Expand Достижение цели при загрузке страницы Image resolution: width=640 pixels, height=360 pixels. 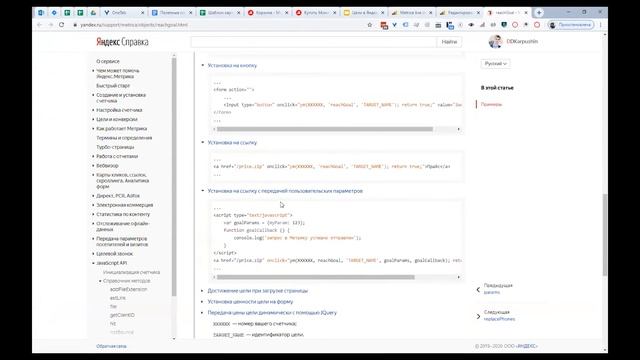[258, 291]
